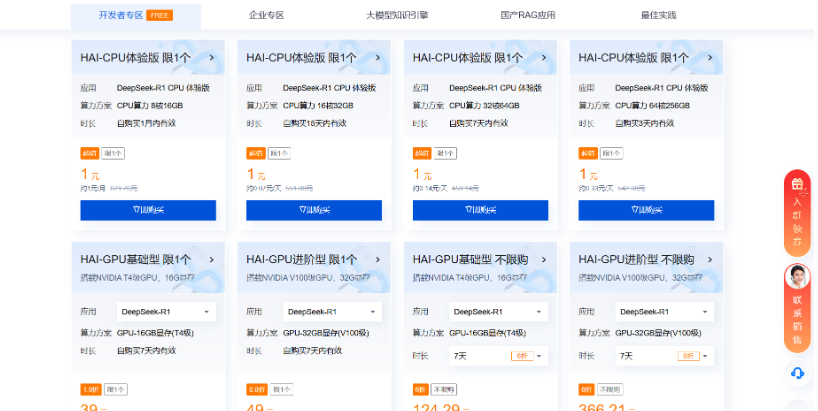Switch to the 企业专区 tab
The image size is (818, 411).
click(x=267, y=15)
